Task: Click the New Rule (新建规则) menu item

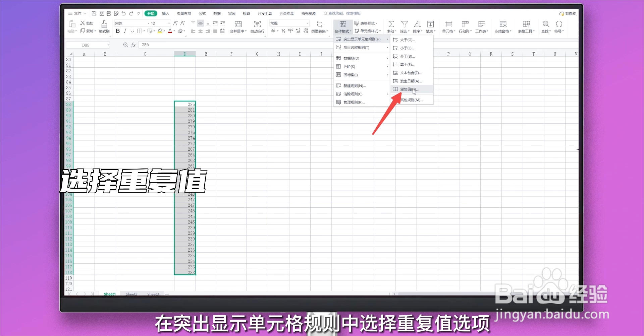Action: click(362, 86)
